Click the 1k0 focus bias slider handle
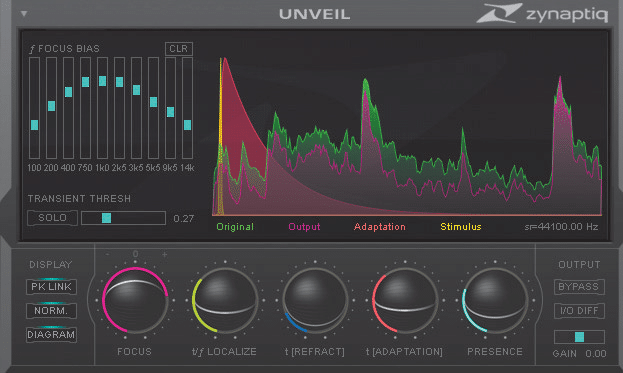This screenshot has width=623, height=373. (103, 81)
